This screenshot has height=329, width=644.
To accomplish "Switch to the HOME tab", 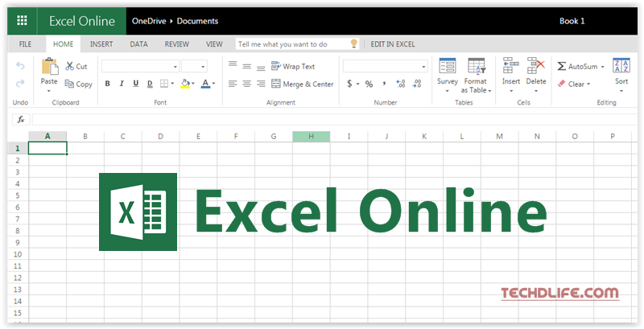I will [x=64, y=44].
